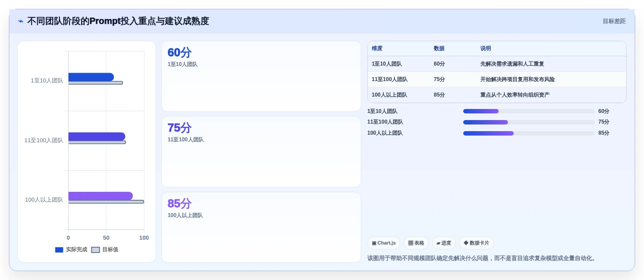The height and width of the screenshot is (280, 644).
Task: Click 先解决需求遗漏和人工重复 description
Action: click(x=512, y=64)
